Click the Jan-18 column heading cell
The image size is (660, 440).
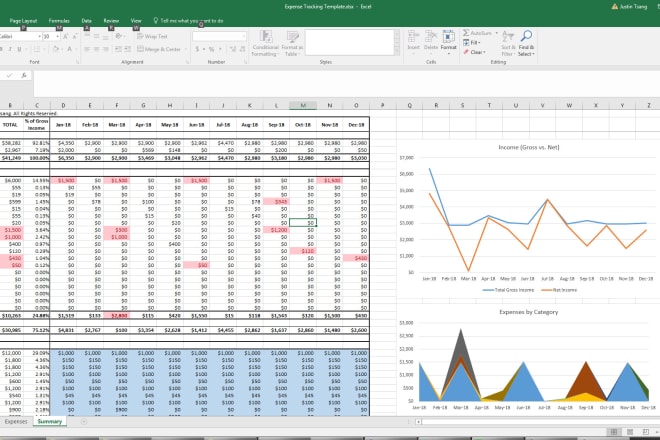point(63,125)
